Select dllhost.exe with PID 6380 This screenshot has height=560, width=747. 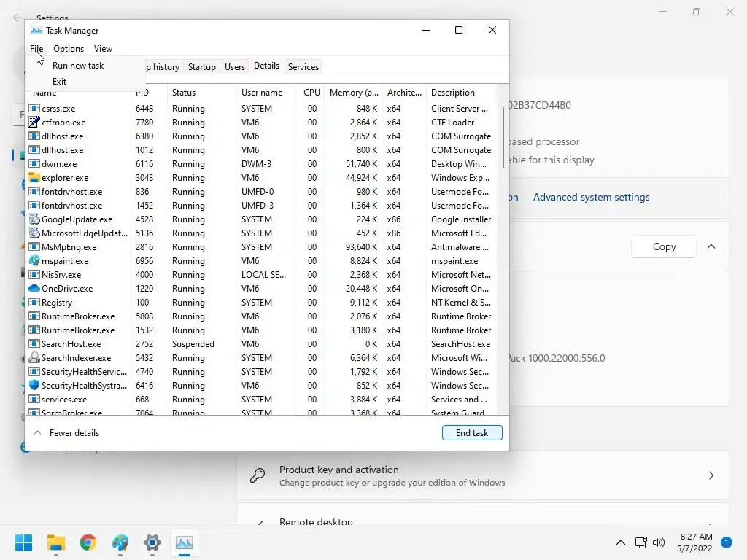coord(262,136)
